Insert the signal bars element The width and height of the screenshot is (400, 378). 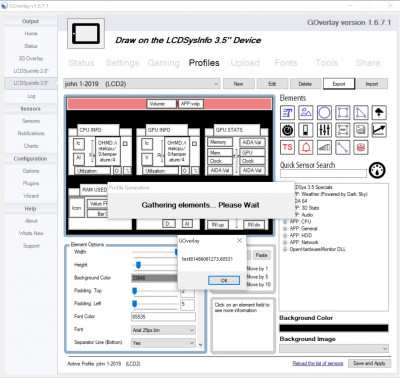324,147
